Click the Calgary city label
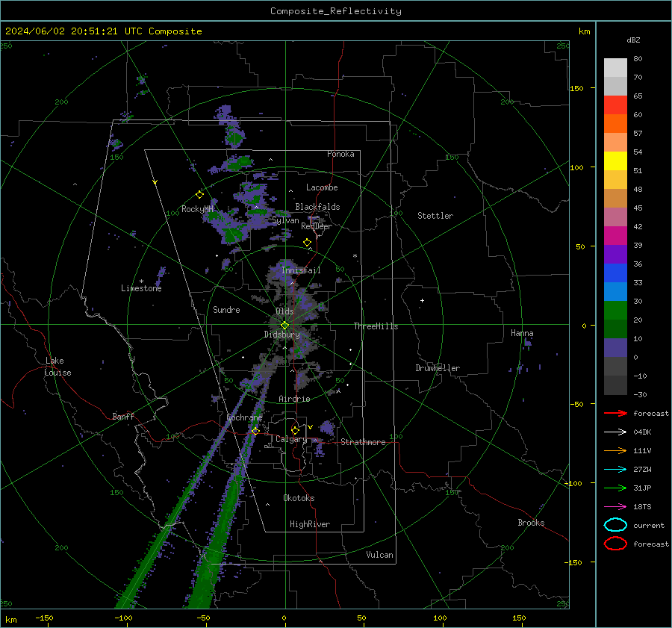Screen dimensions: 672x628 click(x=291, y=439)
